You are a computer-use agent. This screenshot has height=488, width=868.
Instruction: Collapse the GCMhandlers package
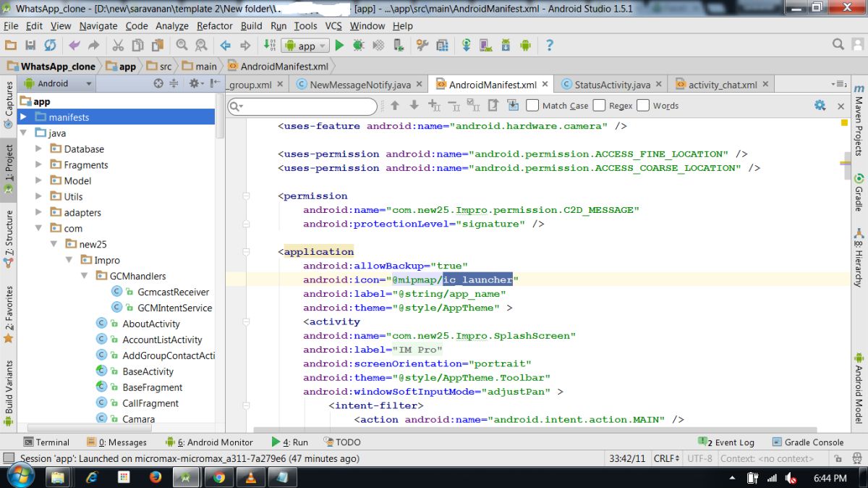(x=85, y=276)
